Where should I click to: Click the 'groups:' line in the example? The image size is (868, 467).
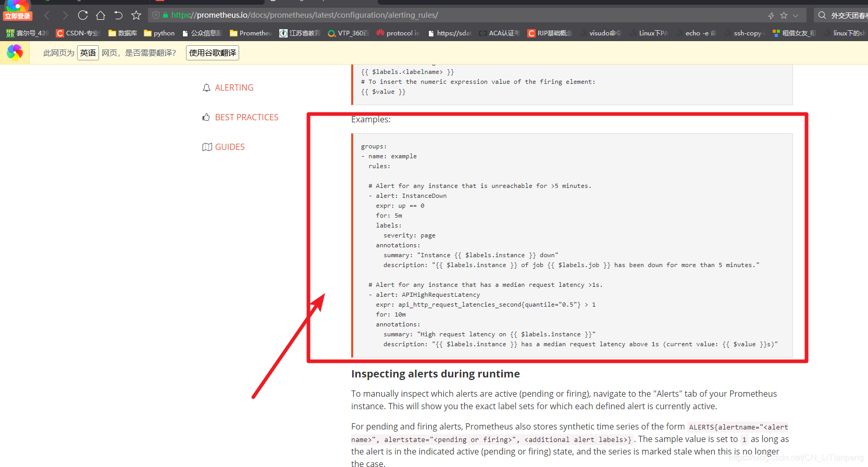pos(374,146)
